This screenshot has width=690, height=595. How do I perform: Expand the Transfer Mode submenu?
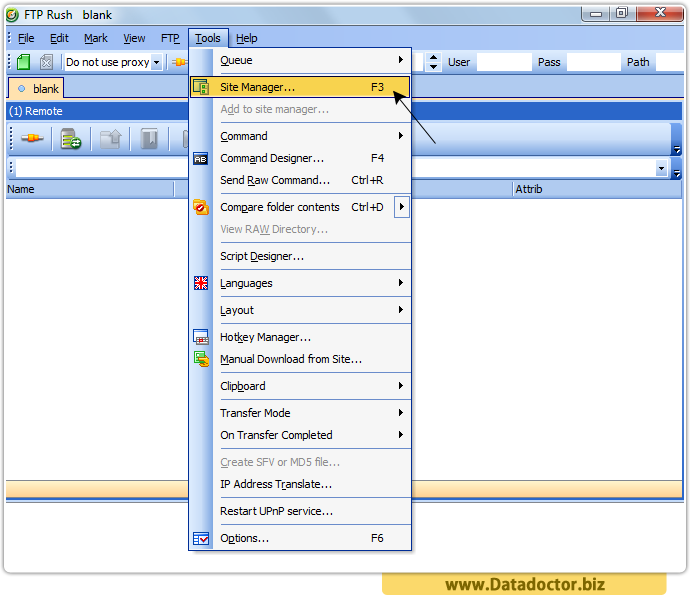[401, 412]
